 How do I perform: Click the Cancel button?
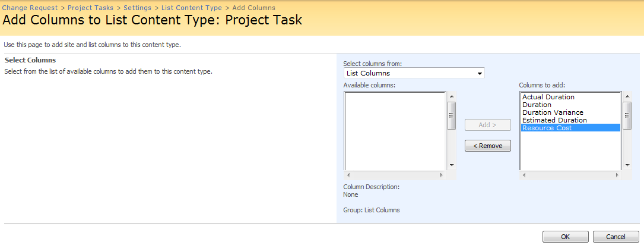click(x=616, y=237)
